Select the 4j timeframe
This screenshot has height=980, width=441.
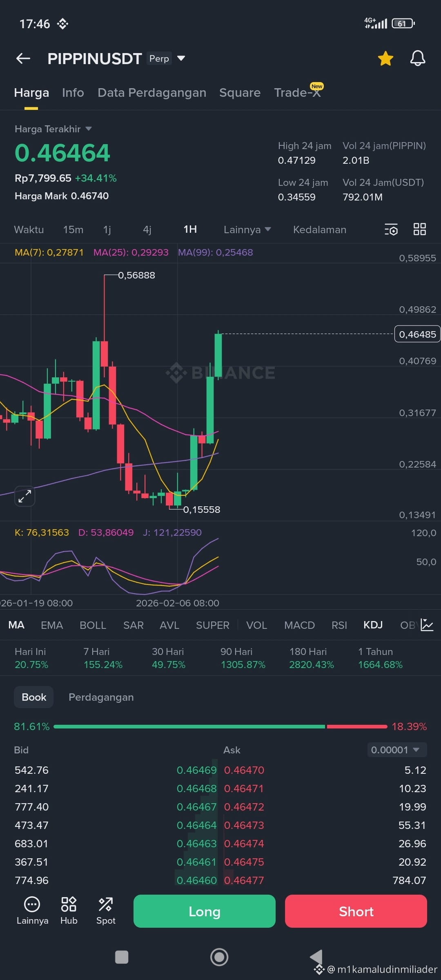[x=147, y=229]
